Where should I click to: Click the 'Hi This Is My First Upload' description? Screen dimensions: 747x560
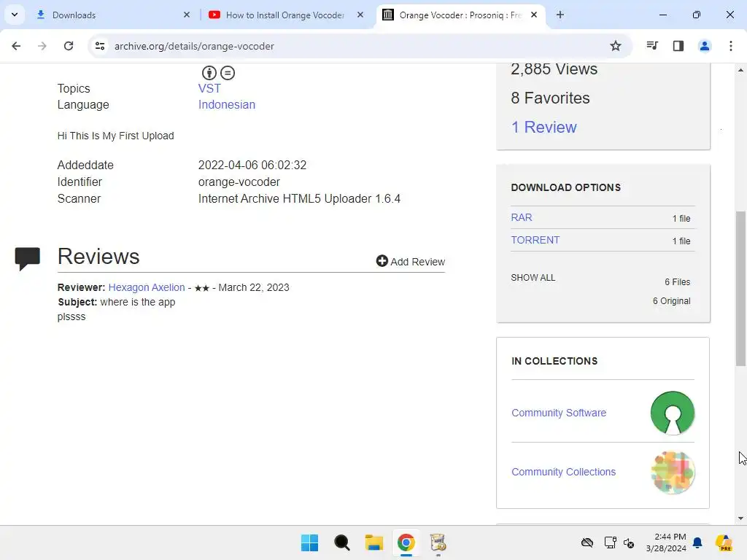pos(116,136)
